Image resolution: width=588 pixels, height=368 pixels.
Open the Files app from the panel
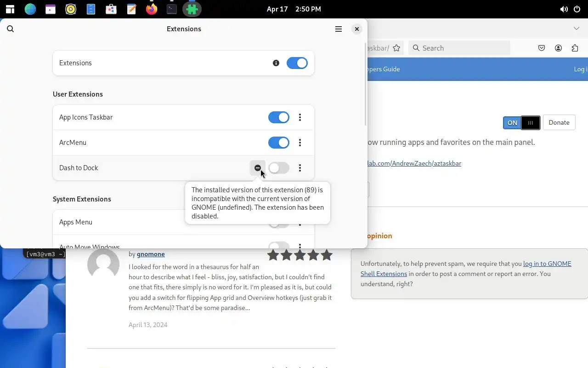[x=91, y=9]
